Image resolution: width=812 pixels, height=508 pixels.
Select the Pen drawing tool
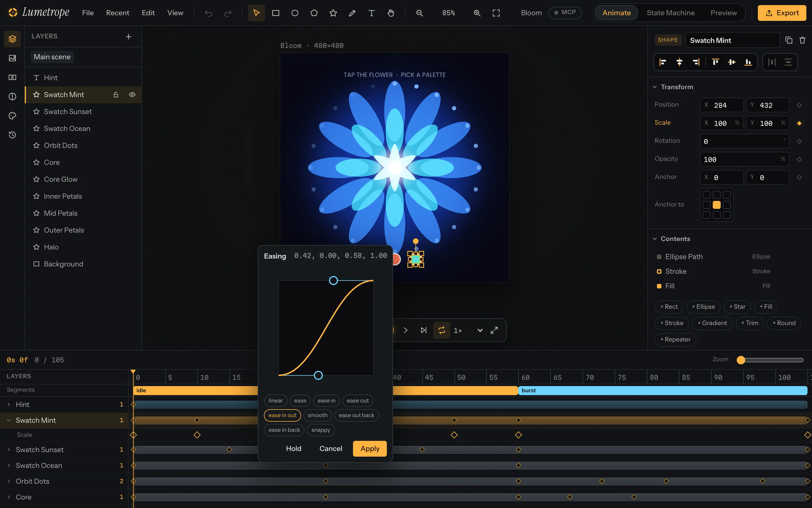coord(352,13)
